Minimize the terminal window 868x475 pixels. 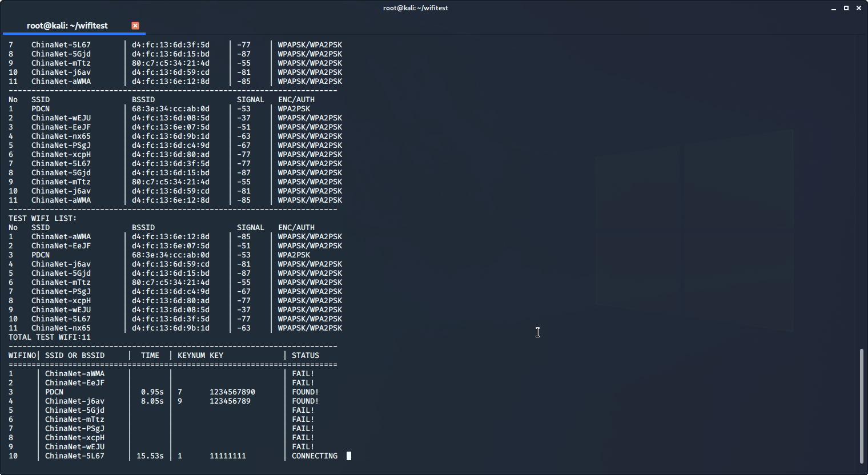[x=834, y=8]
